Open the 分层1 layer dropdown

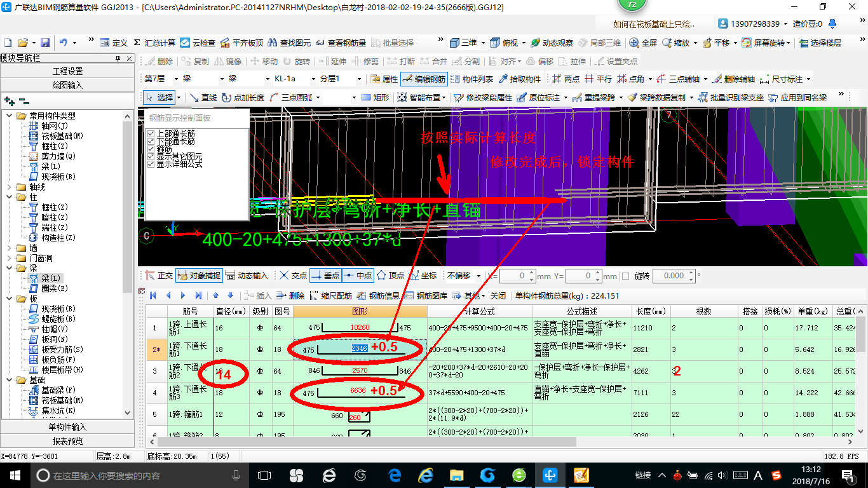[x=358, y=79]
